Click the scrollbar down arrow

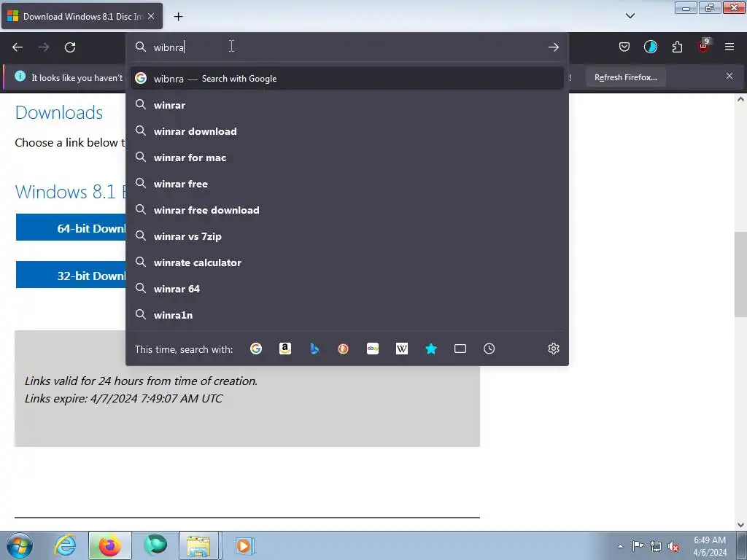(740, 525)
